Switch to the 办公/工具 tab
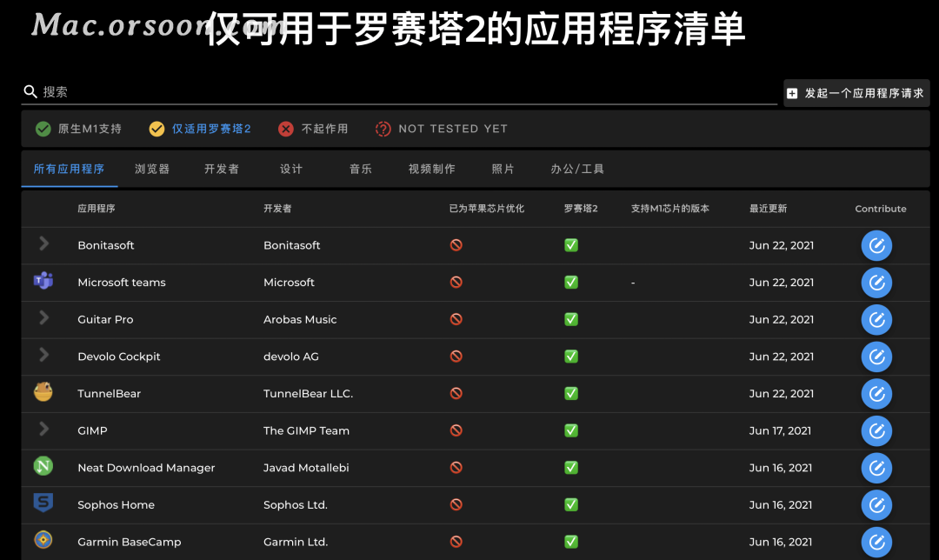939x560 pixels. point(577,169)
